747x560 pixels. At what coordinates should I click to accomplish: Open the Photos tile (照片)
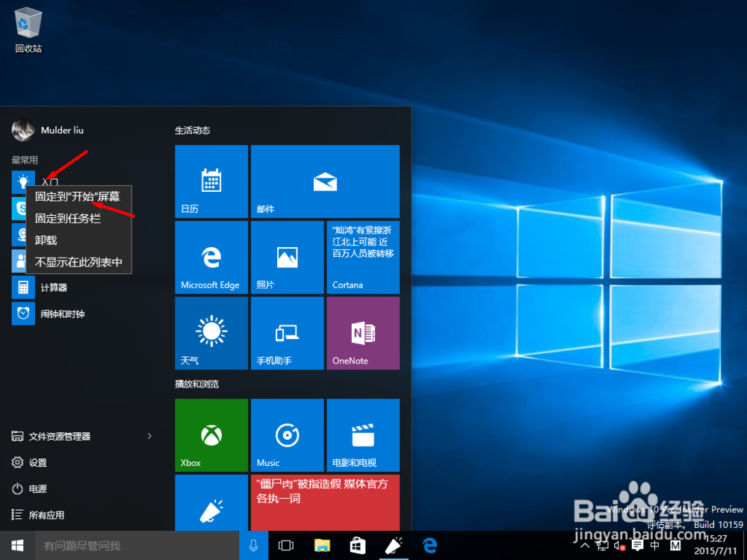pos(288,257)
